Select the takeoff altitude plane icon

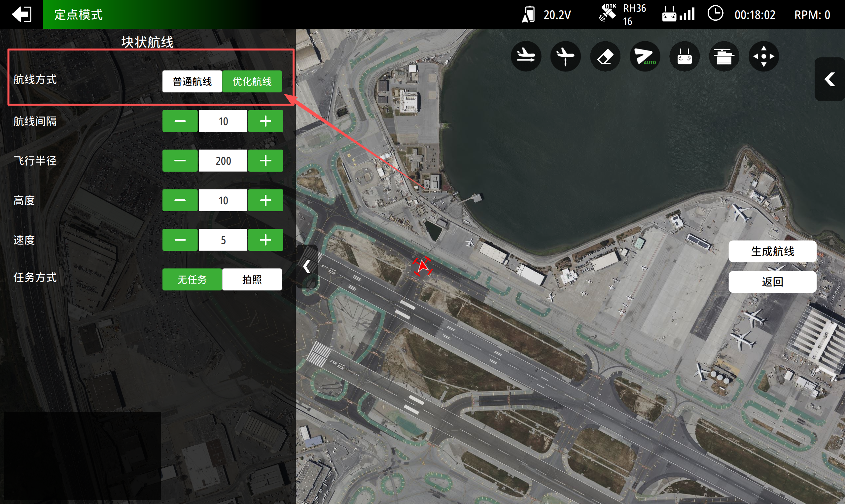(565, 56)
